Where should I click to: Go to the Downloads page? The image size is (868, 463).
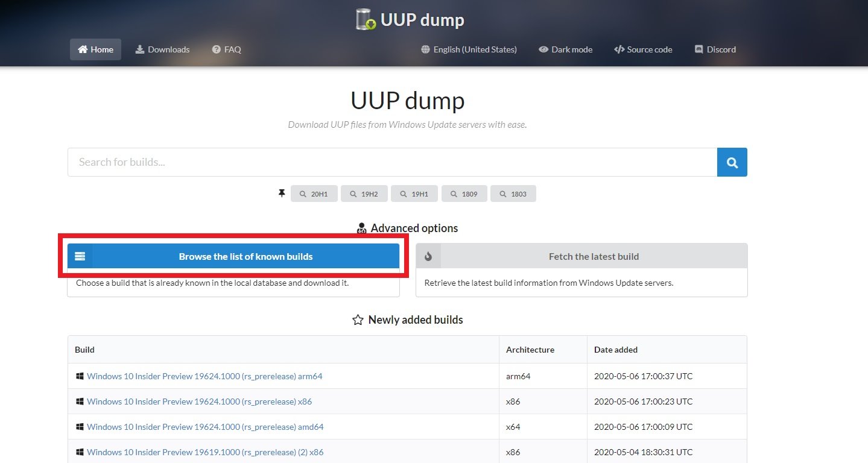pyautogui.click(x=162, y=49)
